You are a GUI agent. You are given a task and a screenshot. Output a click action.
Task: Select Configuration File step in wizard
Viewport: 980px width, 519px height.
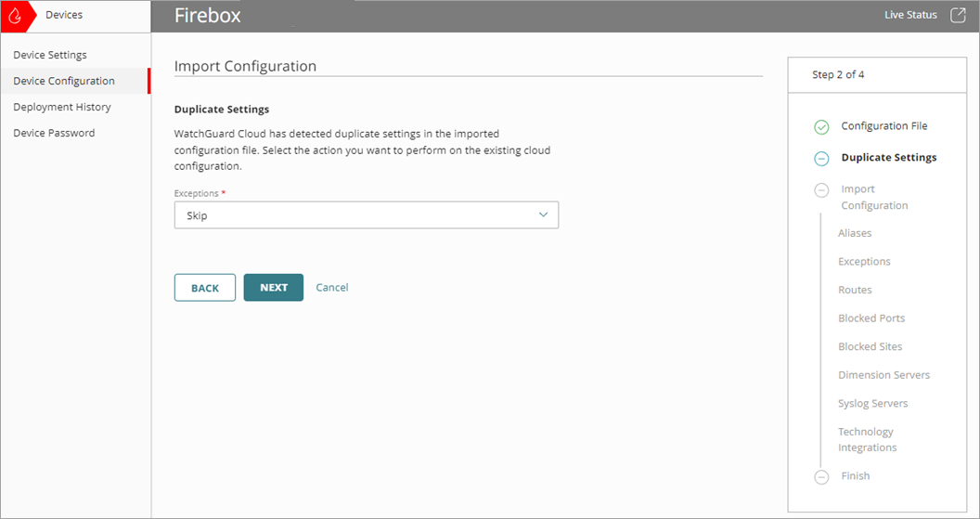click(883, 125)
